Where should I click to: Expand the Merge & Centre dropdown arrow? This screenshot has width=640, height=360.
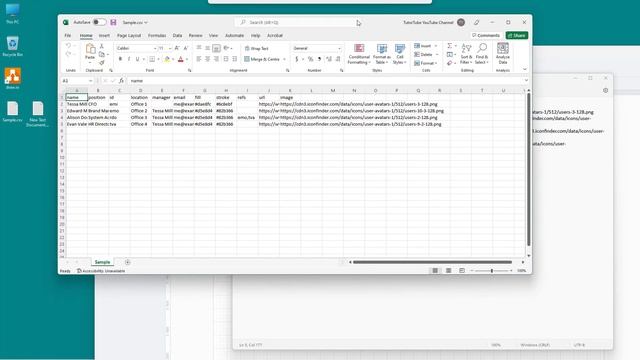[x=284, y=59]
